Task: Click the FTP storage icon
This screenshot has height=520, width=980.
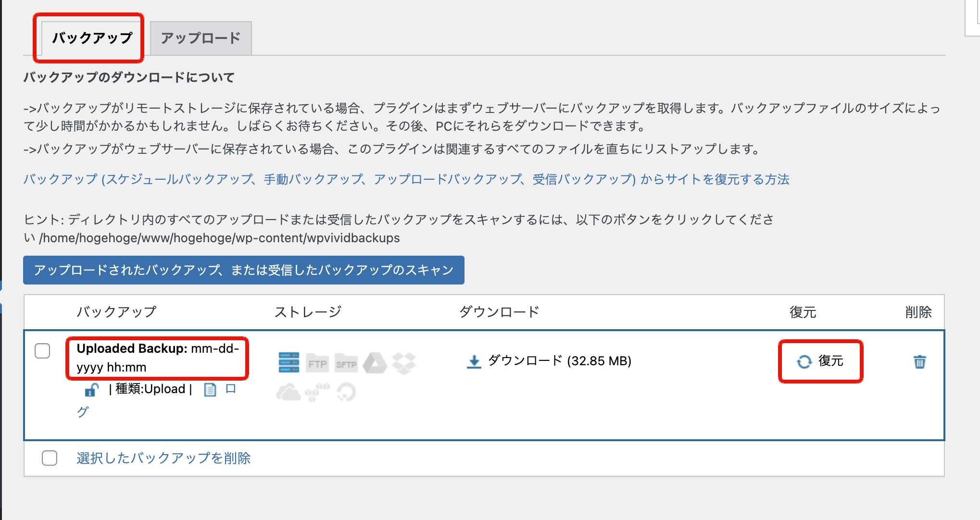Action: (317, 363)
